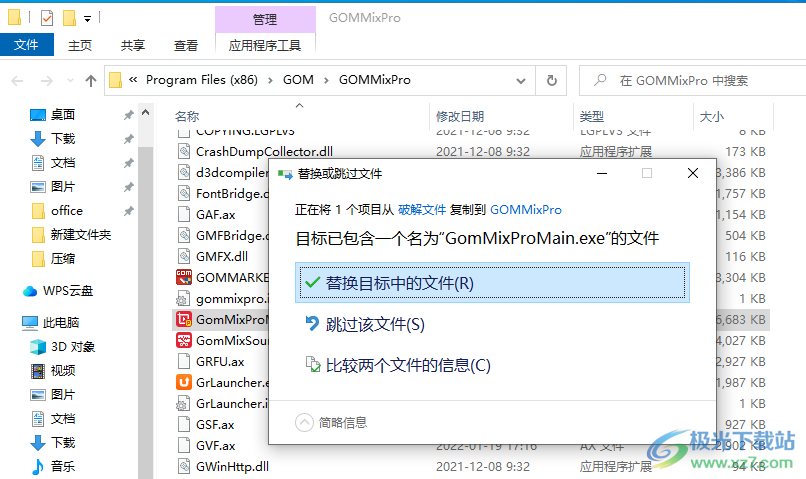
Task: Go up one folder level
Action: [x=90, y=81]
